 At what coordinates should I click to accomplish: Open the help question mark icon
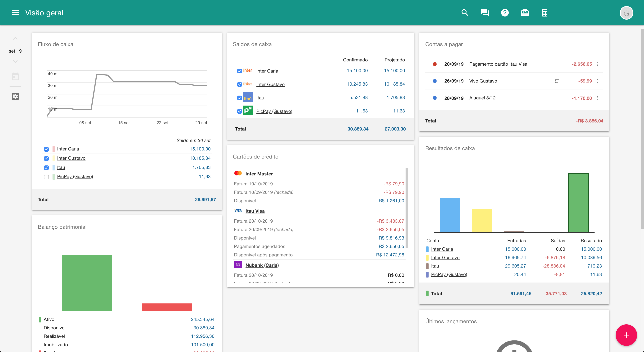pos(505,13)
